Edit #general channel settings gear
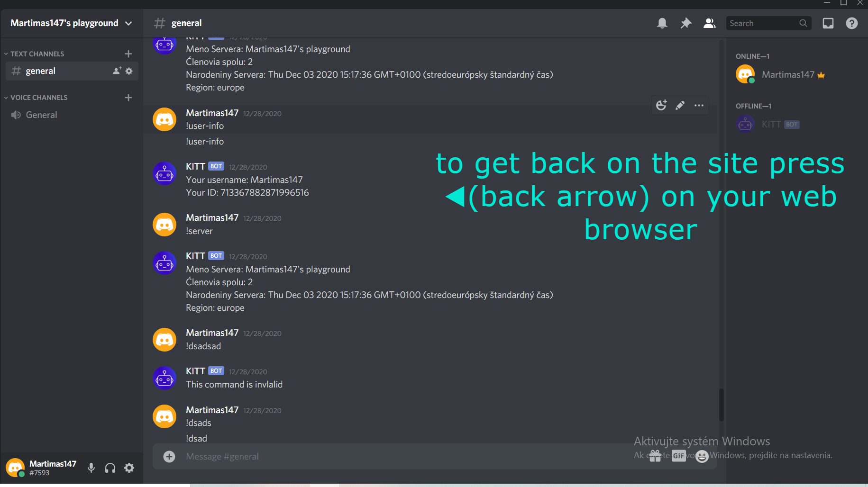The height and width of the screenshot is (487, 868). 129,71
